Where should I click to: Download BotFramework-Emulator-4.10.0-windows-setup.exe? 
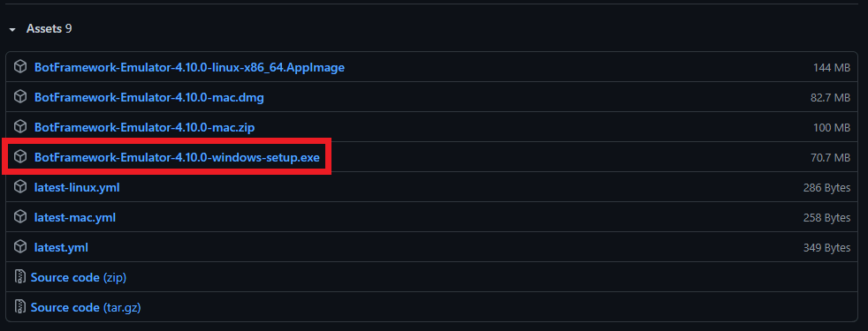coord(177,157)
